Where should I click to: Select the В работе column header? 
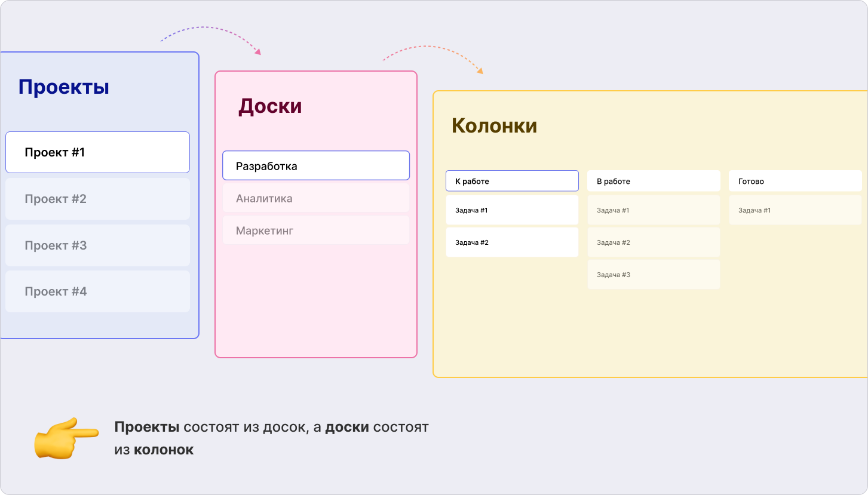[654, 181]
